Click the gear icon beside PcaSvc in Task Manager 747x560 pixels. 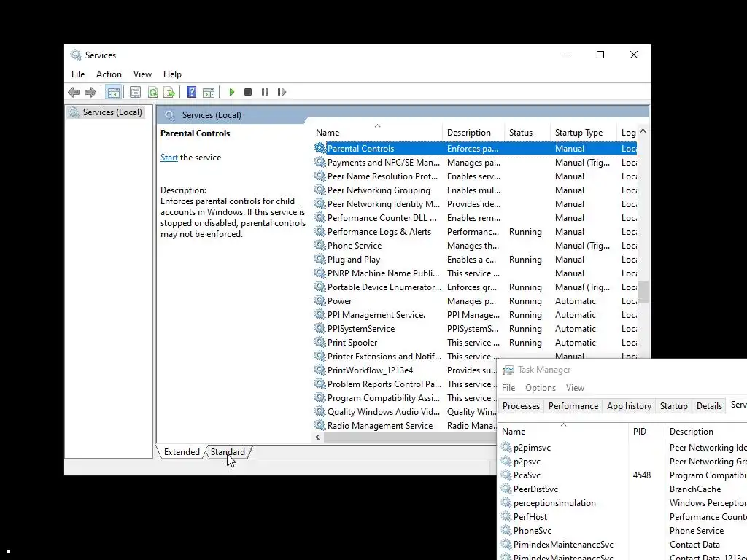click(x=506, y=474)
